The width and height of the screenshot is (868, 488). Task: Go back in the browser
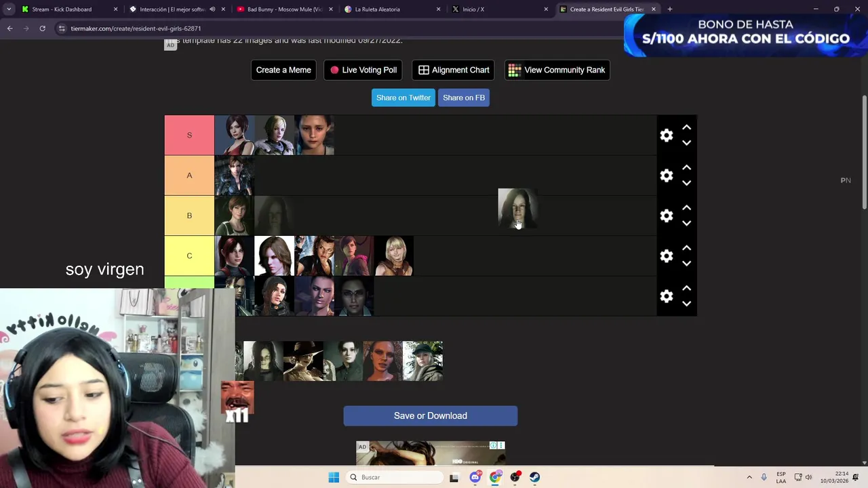point(9,28)
